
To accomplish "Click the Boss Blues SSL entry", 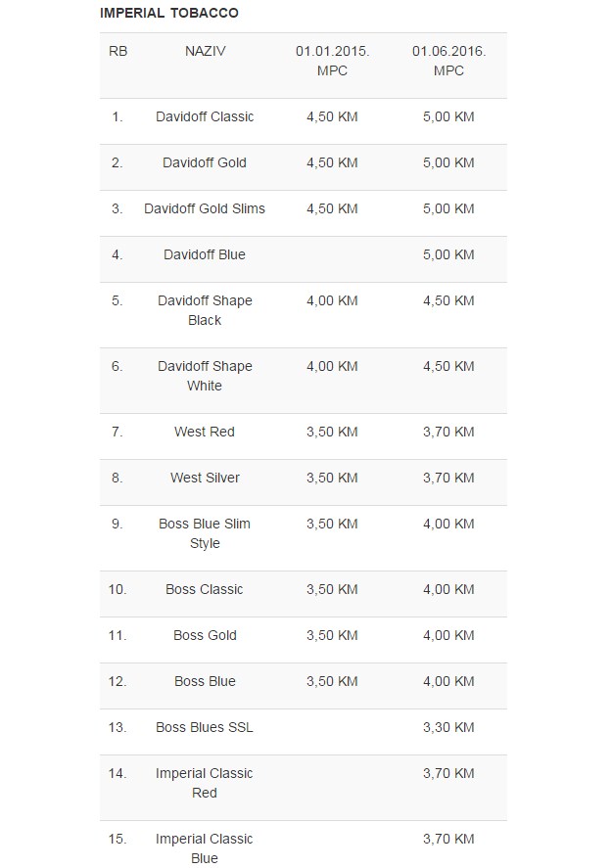I will coord(205,727).
